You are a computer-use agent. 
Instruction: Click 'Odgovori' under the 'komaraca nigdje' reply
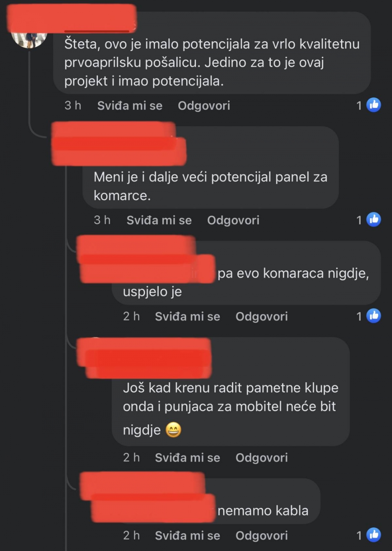(261, 316)
